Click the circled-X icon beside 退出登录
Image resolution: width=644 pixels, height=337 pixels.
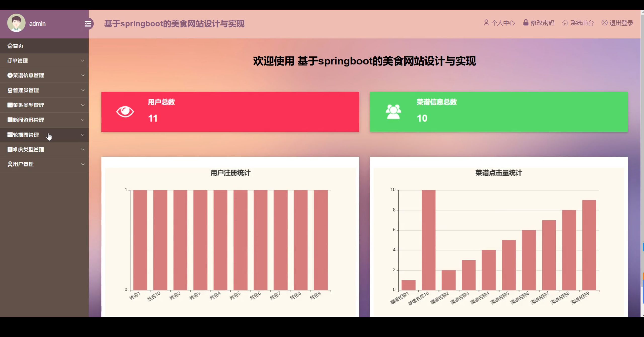click(604, 23)
